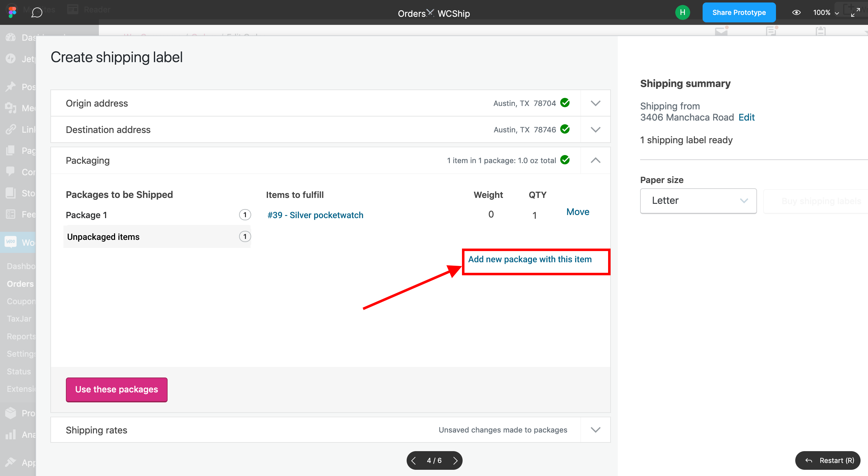Click the Media icon in sidebar
Image resolution: width=868 pixels, height=476 pixels.
click(x=11, y=108)
